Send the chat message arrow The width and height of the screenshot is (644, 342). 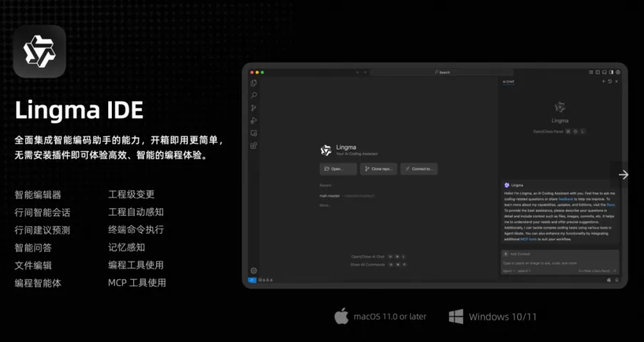point(614,271)
